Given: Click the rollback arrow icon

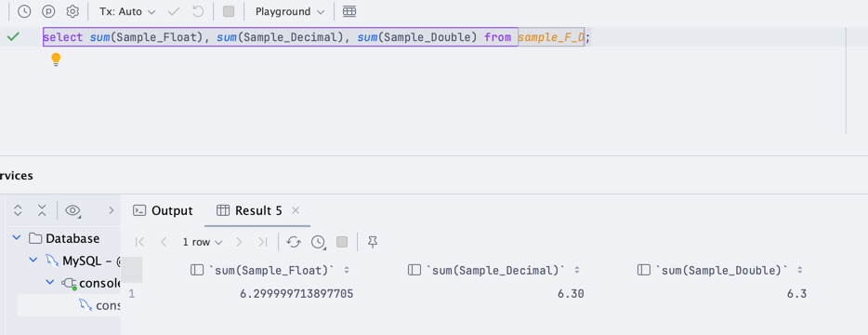Looking at the screenshot, I should pyautogui.click(x=198, y=11).
